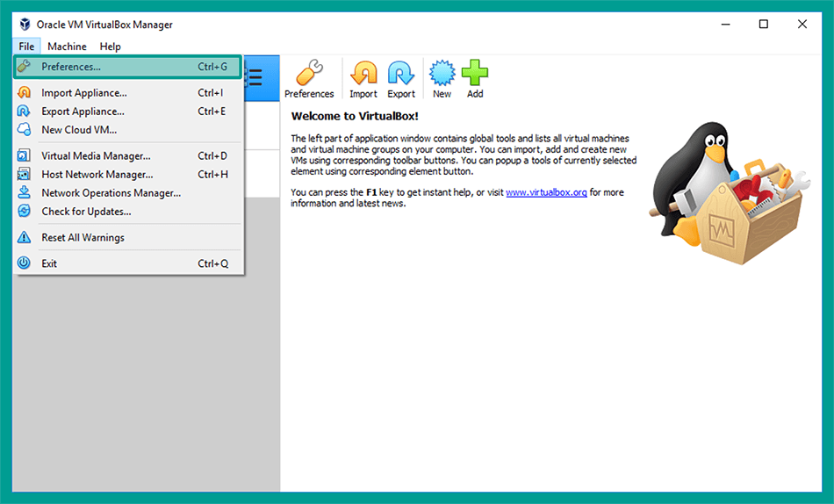834x504 pixels.
Task: Click the network icon beside Host Network Manager
Action: (24, 174)
